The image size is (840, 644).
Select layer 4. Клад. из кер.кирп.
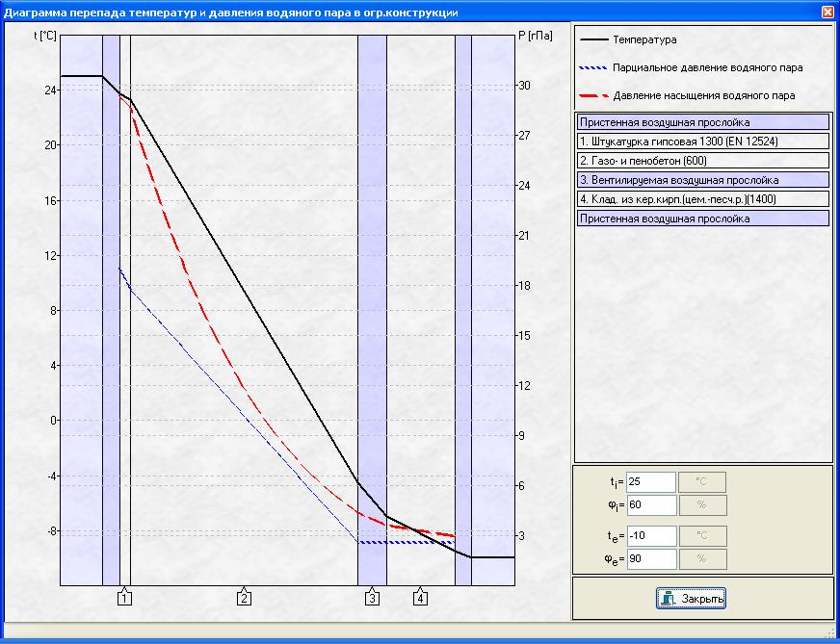[703, 199]
